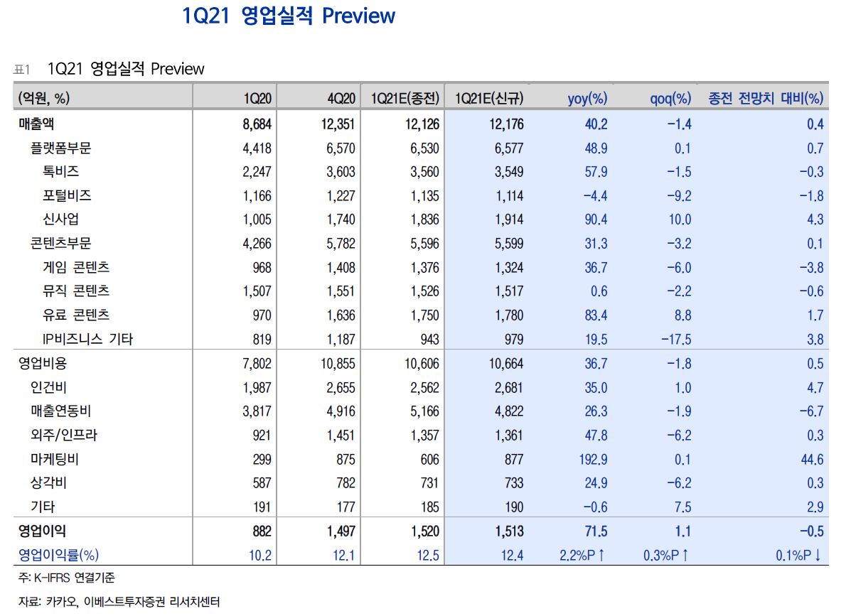841x616 pixels.
Task: Click the 'yoy(%)' column header
Action: (x=587, y=99)
